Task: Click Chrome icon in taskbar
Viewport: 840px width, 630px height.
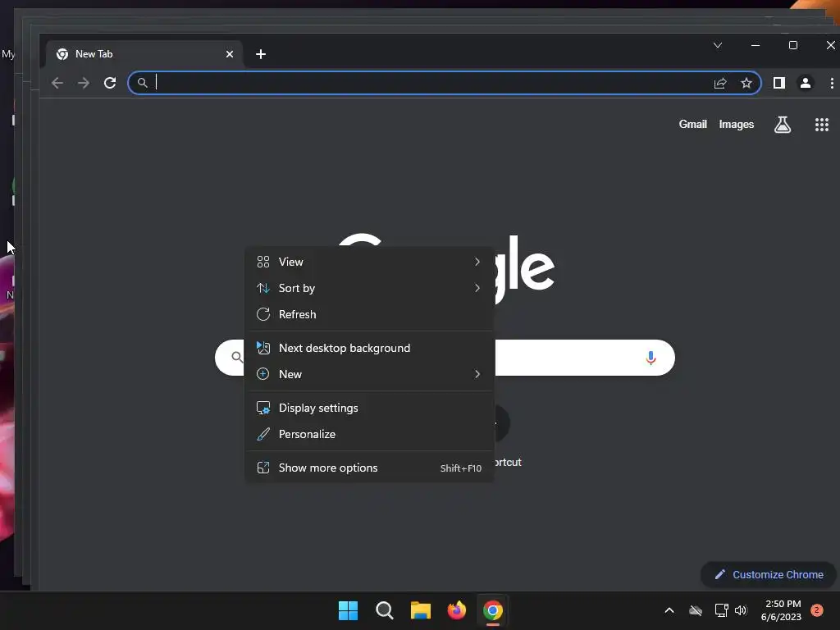Action: pyautogui.click(x=493, y=610)
